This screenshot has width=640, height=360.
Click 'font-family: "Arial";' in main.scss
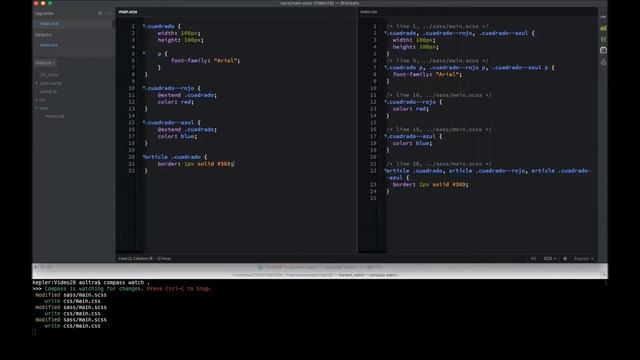pyautogui.click(x=205, y=60)
